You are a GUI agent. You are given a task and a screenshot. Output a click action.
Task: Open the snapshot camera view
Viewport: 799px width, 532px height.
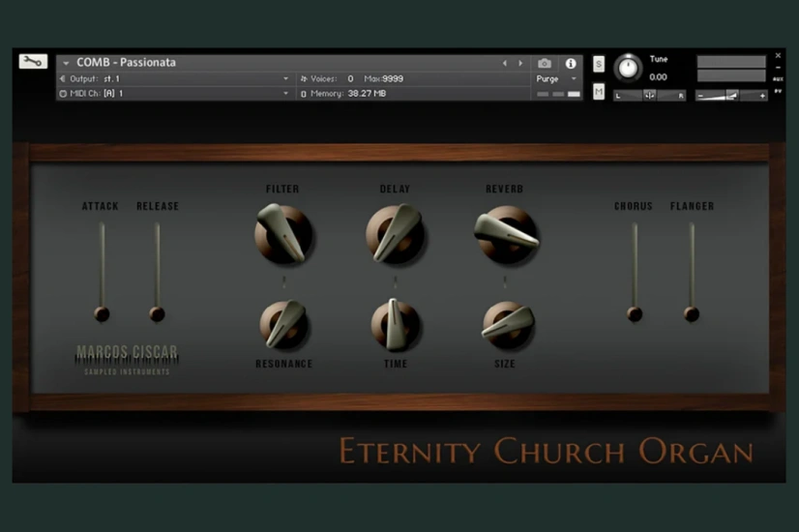pyautogui.click(x=545, y=63)
